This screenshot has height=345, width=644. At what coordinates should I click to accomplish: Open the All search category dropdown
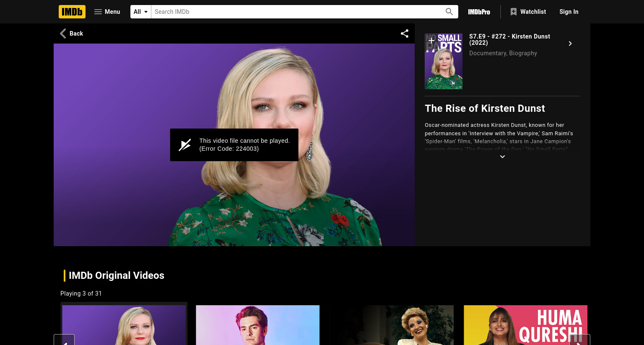pos(140,12)
